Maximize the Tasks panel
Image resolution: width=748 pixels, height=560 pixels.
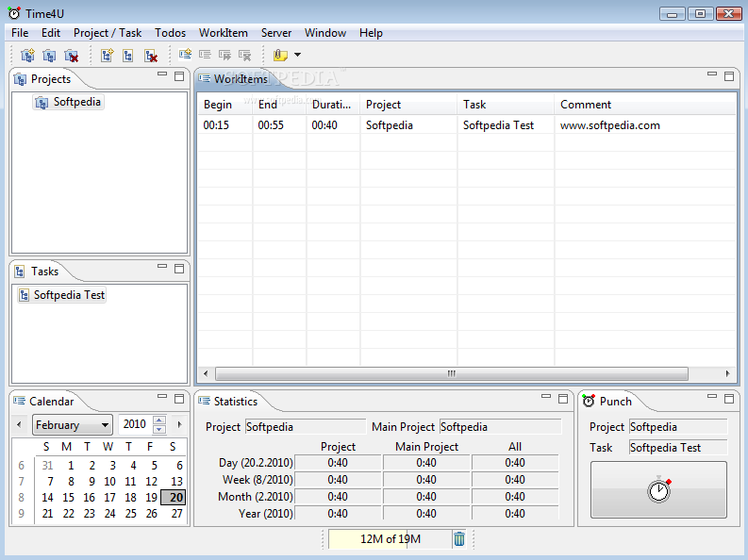[179, 269]
